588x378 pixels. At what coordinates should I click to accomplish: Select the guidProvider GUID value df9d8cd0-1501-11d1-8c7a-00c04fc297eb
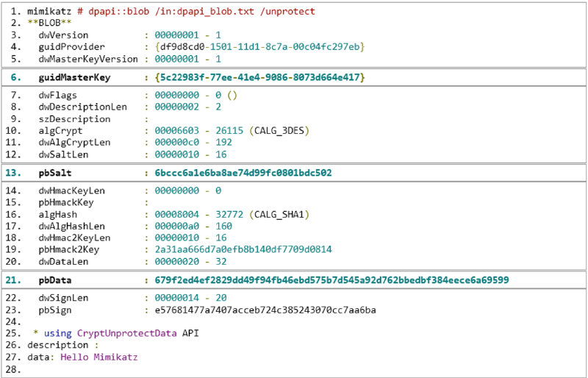[x=260, y=47]
